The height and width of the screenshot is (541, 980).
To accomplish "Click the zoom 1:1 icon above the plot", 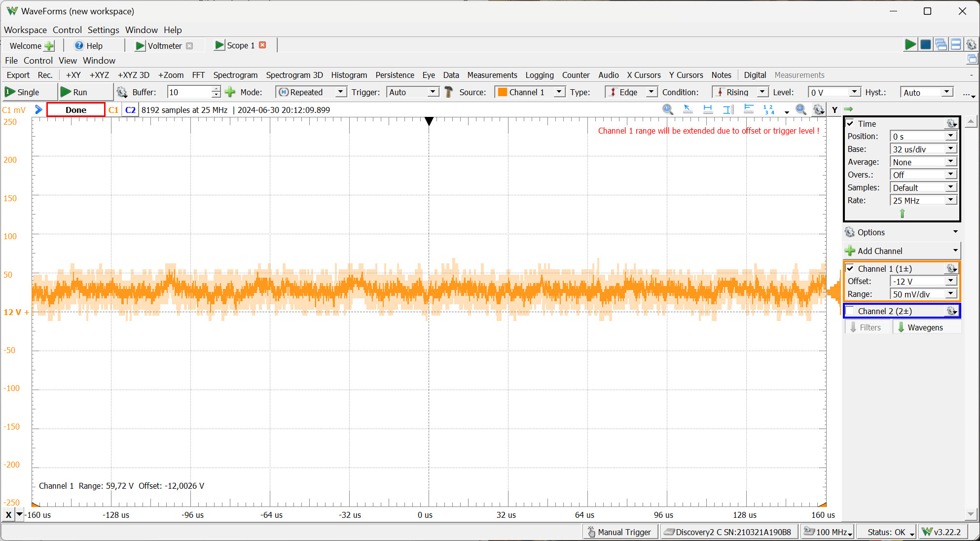I will coord(668,109).
